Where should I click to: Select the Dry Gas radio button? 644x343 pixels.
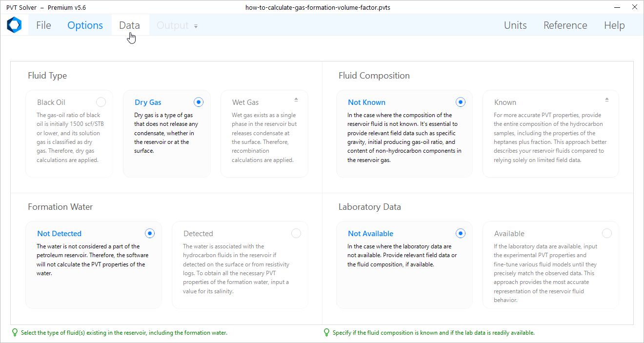[x=198, y=102]
